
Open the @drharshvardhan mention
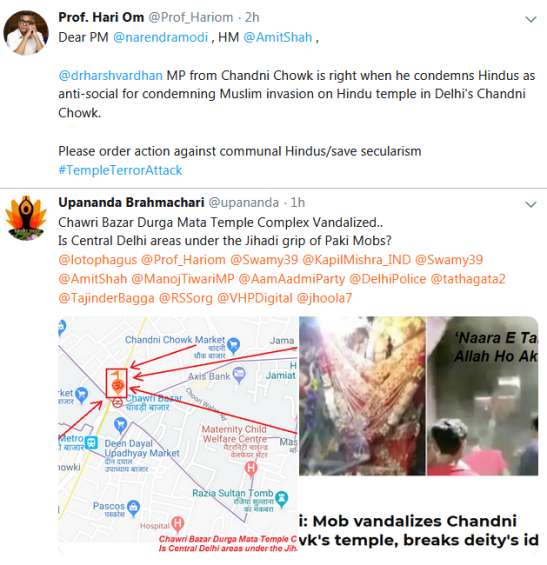[110, 75]
